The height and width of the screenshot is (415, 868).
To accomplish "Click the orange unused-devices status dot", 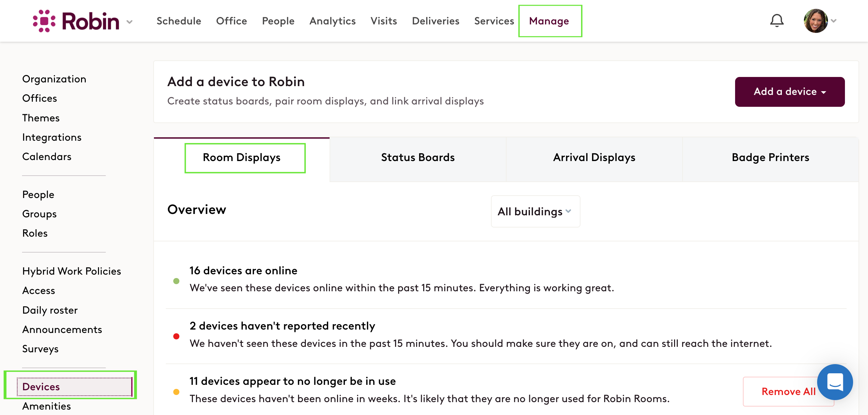I will tap(176, 392).
